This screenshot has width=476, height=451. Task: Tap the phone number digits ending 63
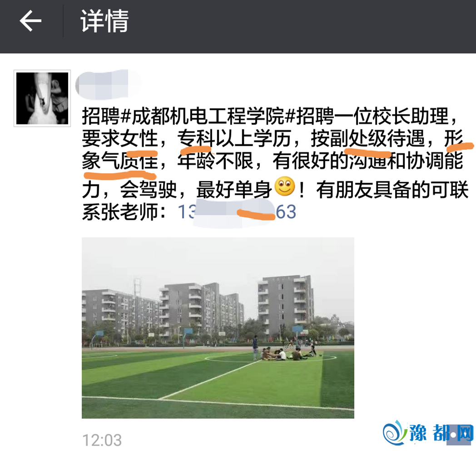click(x=286, y=212)
